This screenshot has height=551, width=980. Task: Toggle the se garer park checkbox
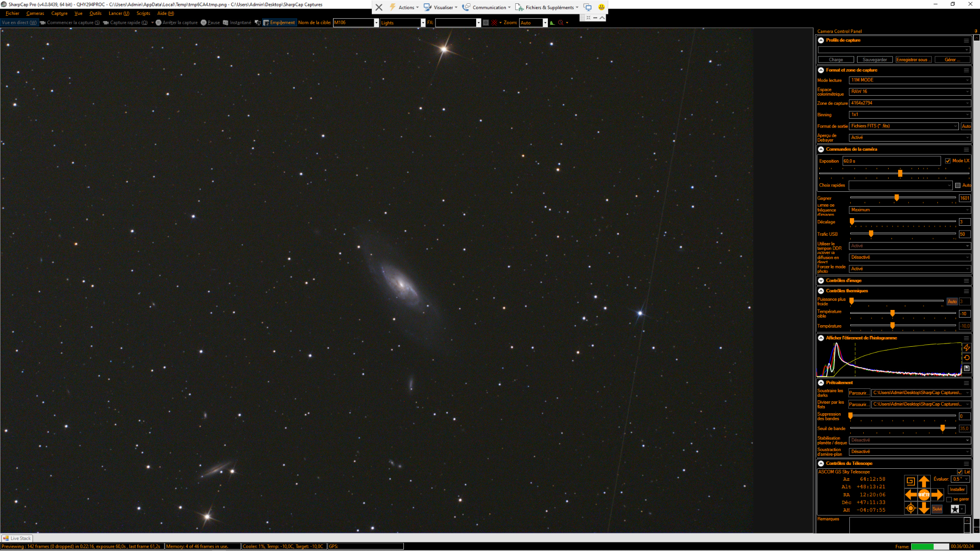coord(949,499)
